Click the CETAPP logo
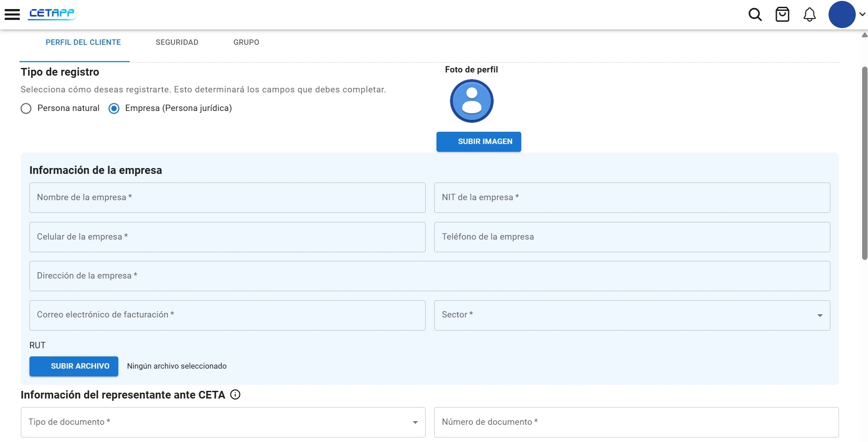This screenshot has width=868, height=442. (x=53, y=14)
